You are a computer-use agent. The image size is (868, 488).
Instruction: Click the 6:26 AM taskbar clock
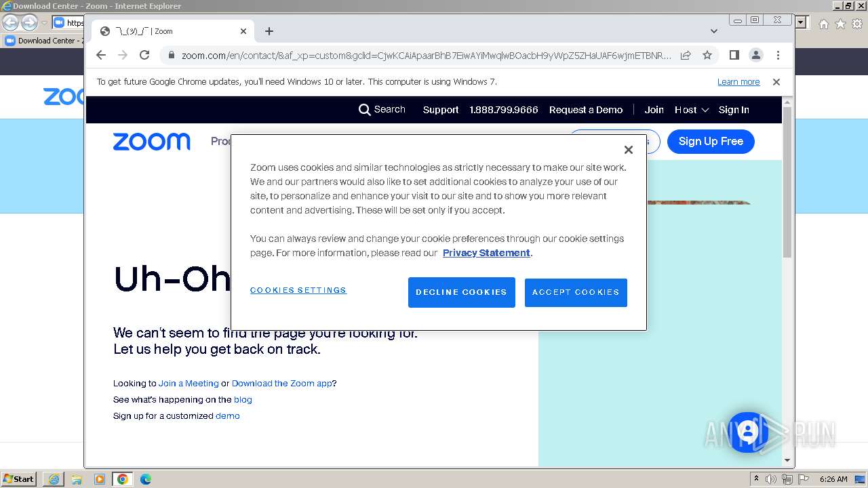pos(833,479)
